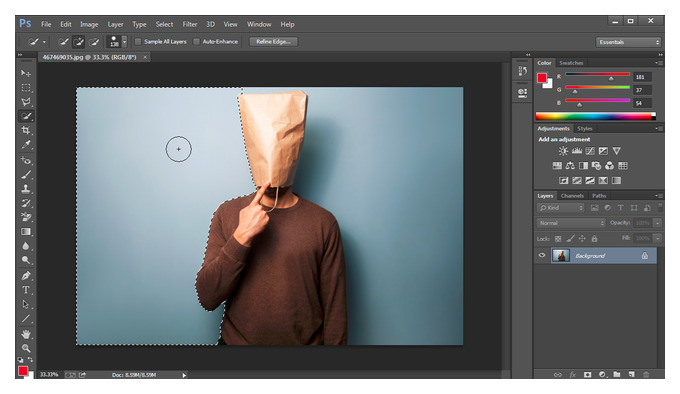Open the brush picker dropdown
This screenshot has width=680, height=394.
pos(124,42)
